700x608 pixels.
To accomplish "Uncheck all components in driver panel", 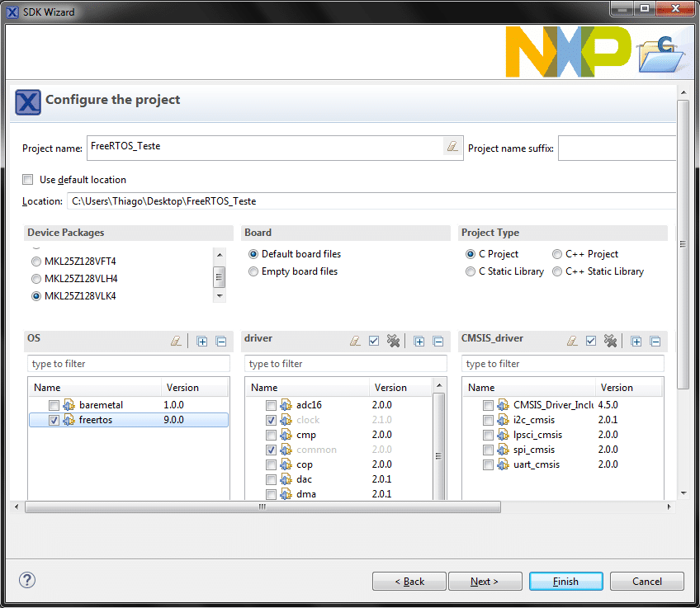I will pyautogui.click(x=393, y=342).
